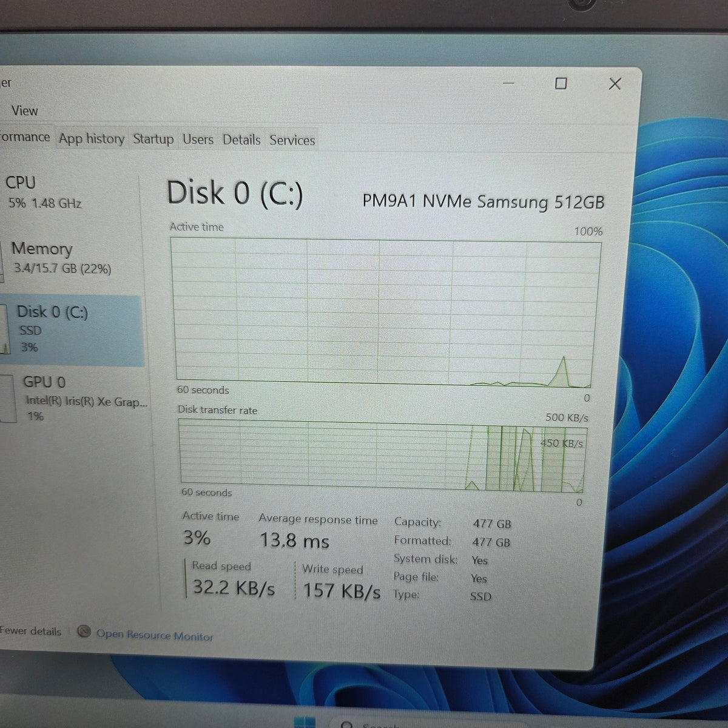Select Disk 0 (C:) sidebar entry
Viewport: 728px width, 728px height.
pos(71,329)
